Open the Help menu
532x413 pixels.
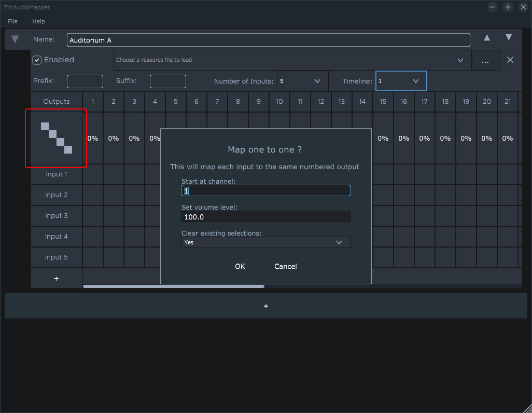tap(38, 21)
